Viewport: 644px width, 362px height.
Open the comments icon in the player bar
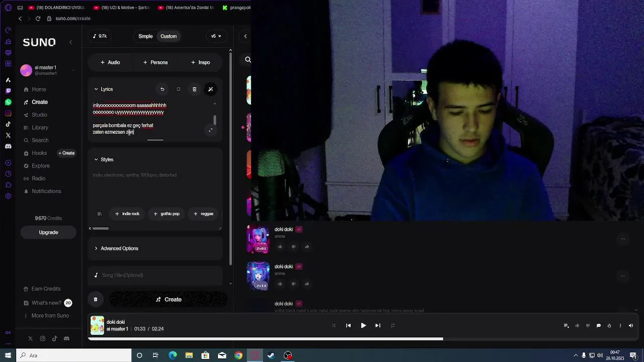[x=598, y=326]
